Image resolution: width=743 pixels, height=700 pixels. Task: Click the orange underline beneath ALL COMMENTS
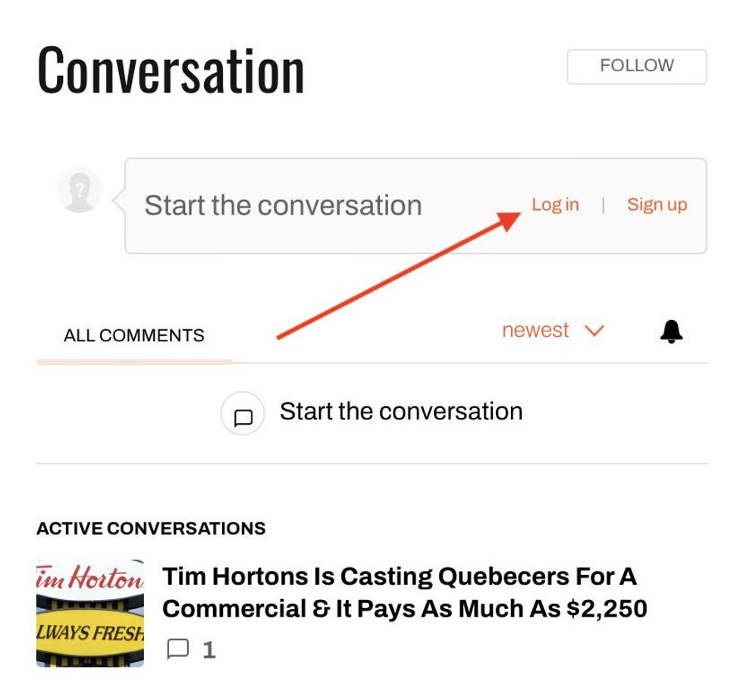(x=134, y=362)
